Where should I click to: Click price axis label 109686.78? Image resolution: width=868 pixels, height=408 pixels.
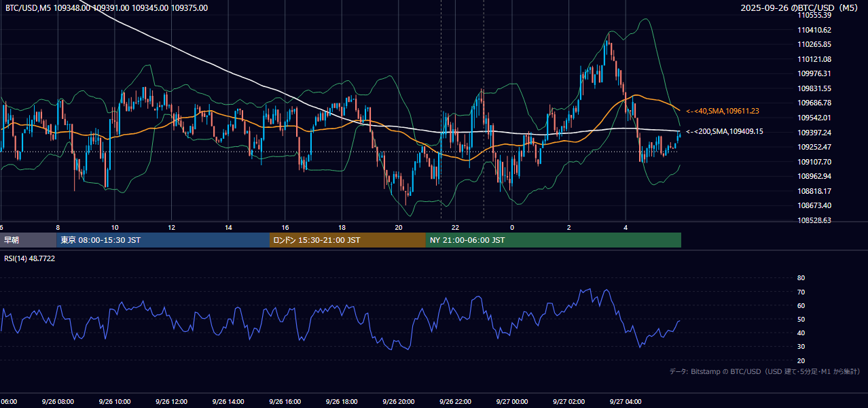coord(814,103)
